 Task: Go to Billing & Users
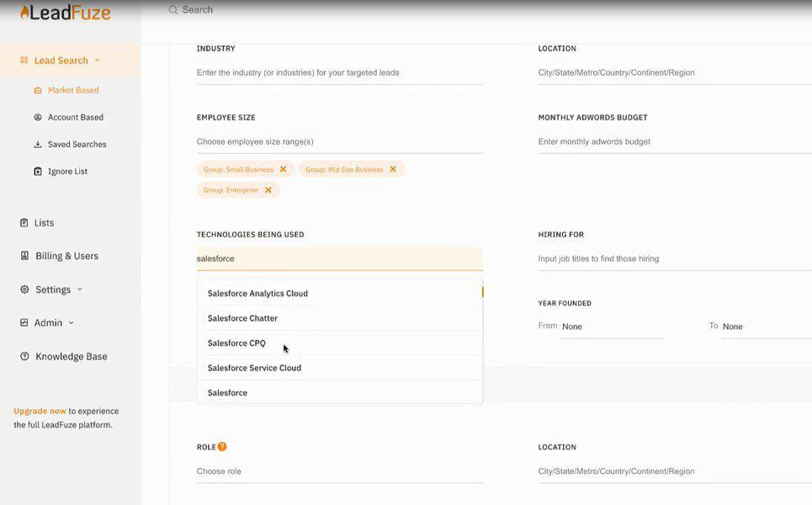[x=66, y=255]
